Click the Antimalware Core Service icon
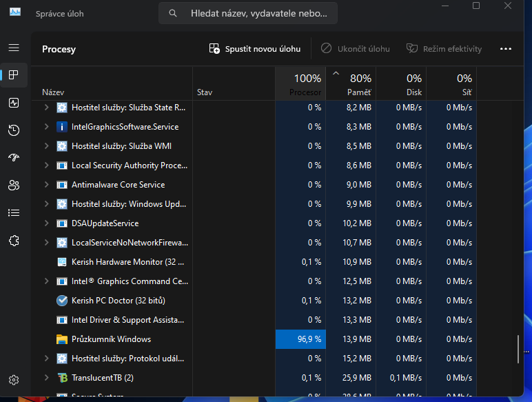The width and height of the screenshot is (532, 402). (62, 185)
